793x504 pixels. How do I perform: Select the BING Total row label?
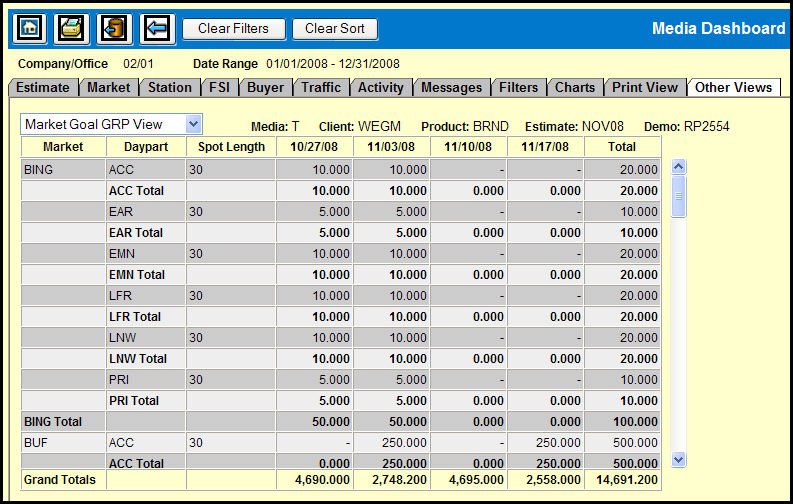pos(51,422)
